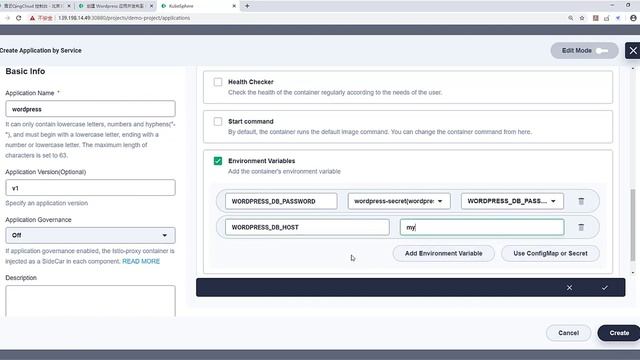Click the Basic Info heading
The height and width of the screenshot is (360, 640).
(25, 71)
